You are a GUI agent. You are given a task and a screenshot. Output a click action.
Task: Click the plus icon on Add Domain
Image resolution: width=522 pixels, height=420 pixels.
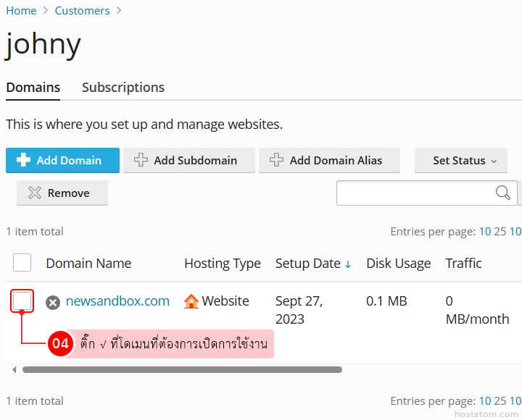[23, 161]
